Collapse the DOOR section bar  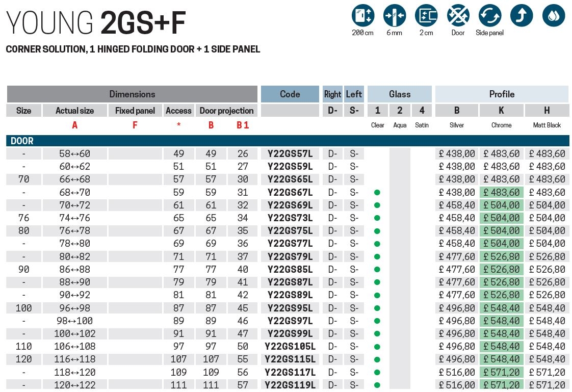[x=288, y=141]
